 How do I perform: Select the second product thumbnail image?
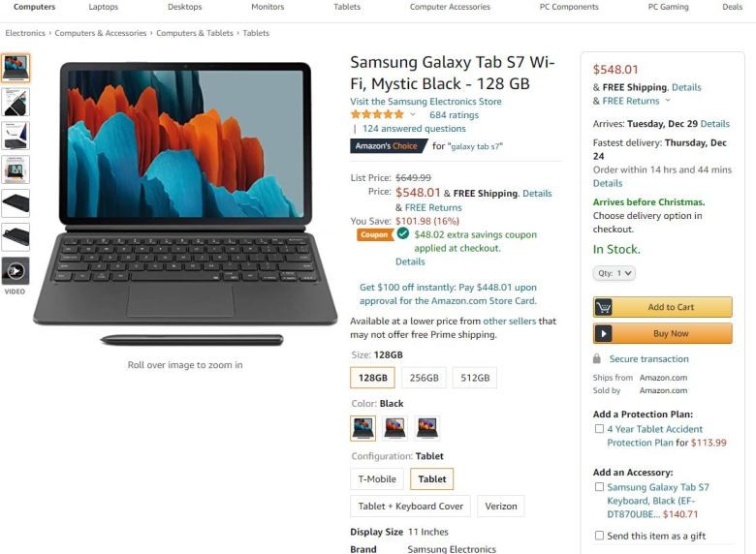coord(16,102)
